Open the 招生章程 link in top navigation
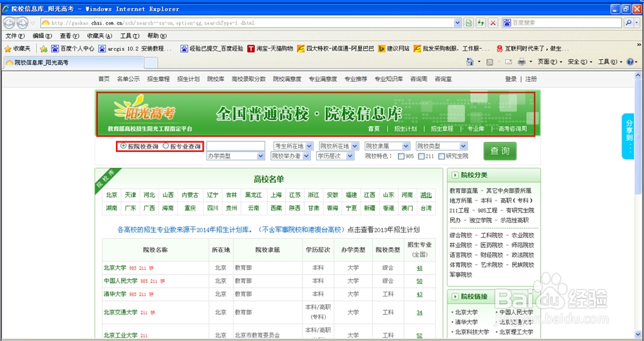The width and height of the screenshot is (644, 341). [158, 79]
